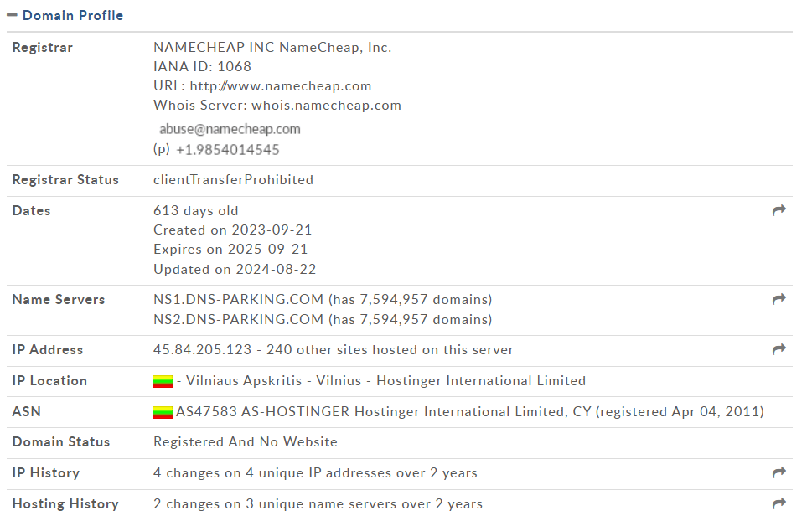Open share arrow in IP History row
The height and width of the screenshot is (516, 812).
point(778,472)
